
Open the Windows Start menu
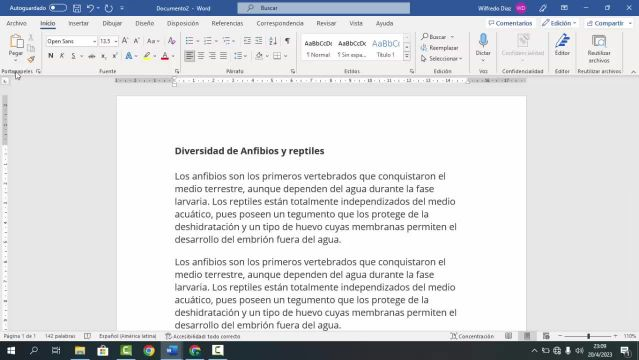point(11,351)
